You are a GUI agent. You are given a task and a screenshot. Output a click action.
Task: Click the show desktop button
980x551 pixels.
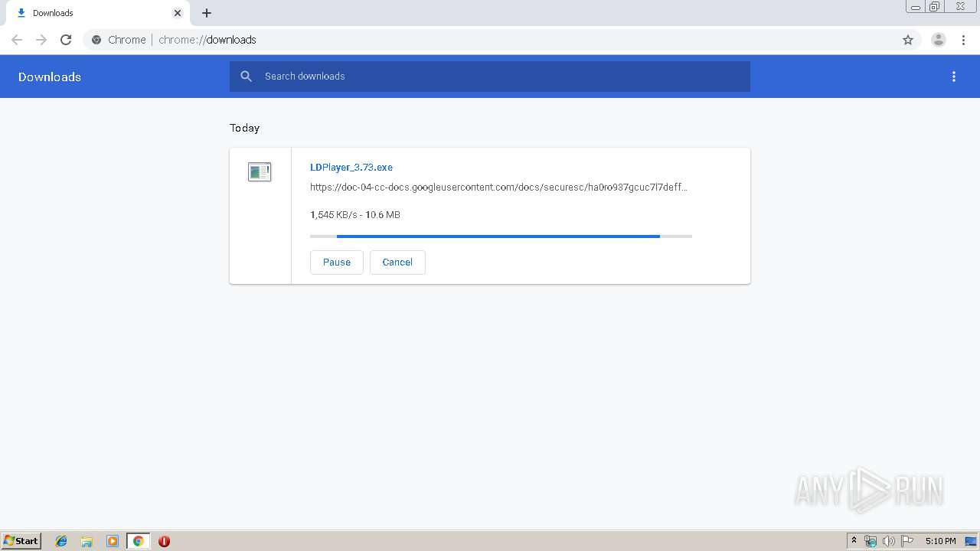[972, 541]
